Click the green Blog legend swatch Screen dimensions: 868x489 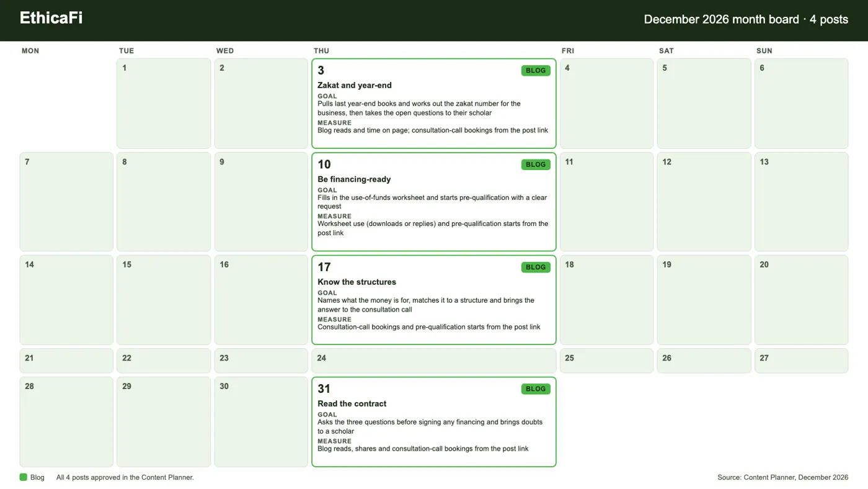point(24,477)
